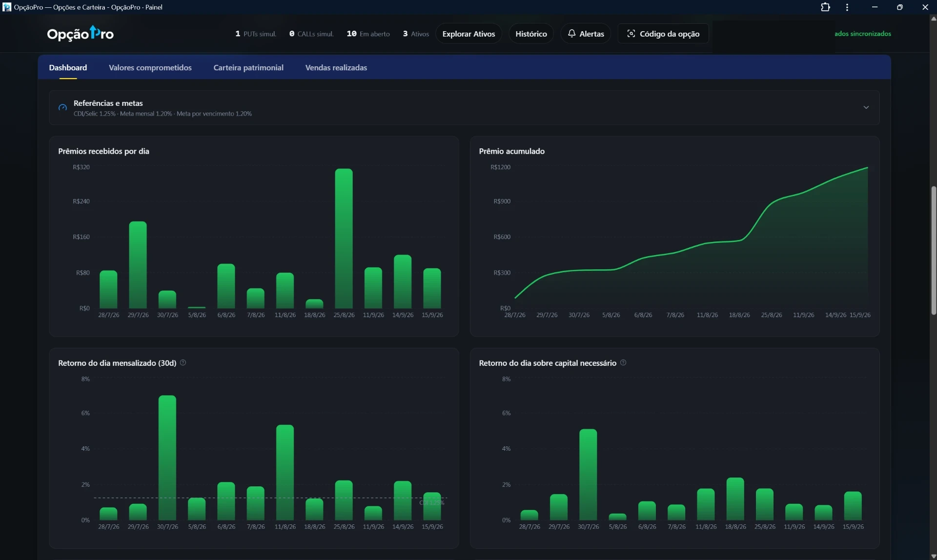Click the scrollbar down arrow
Viewport: 937px width, 560px height.
point(933,556)
